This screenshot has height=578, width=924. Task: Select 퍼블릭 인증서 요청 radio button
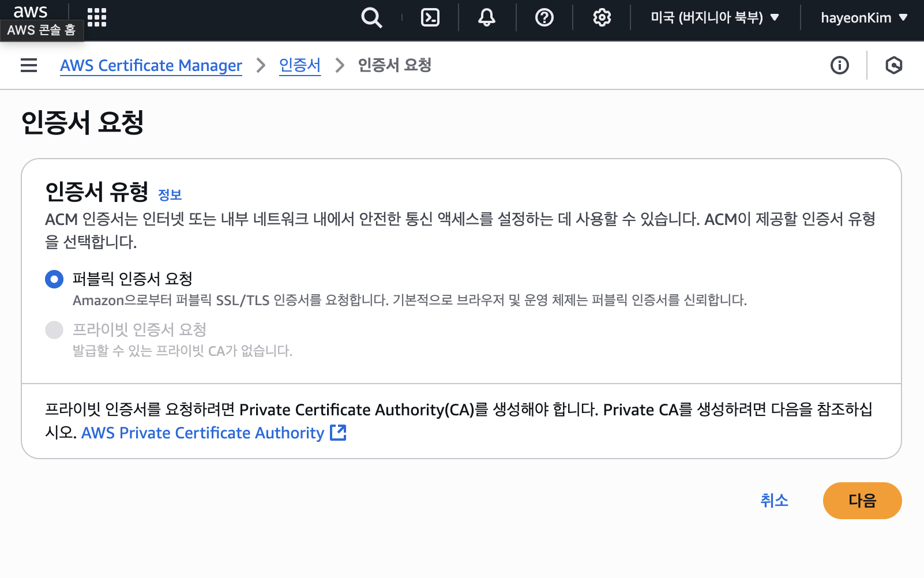pyautogui.click(x=54, y=280)
